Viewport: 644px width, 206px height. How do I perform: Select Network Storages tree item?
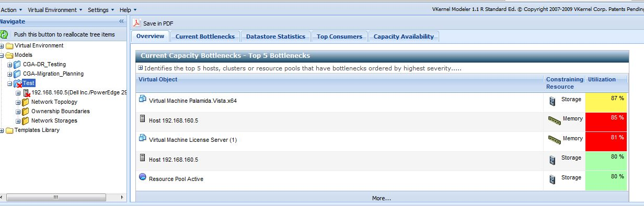pyautogui.click(x=54, y=121)
